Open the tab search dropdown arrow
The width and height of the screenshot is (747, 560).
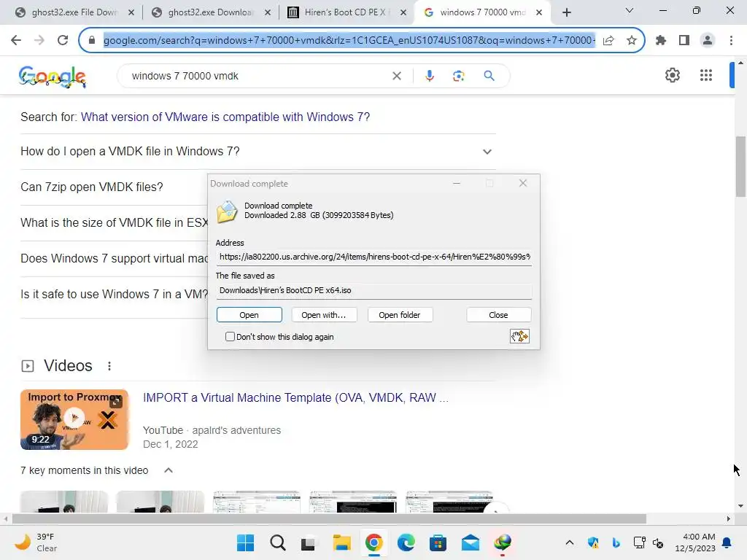(x=630, y=10)
